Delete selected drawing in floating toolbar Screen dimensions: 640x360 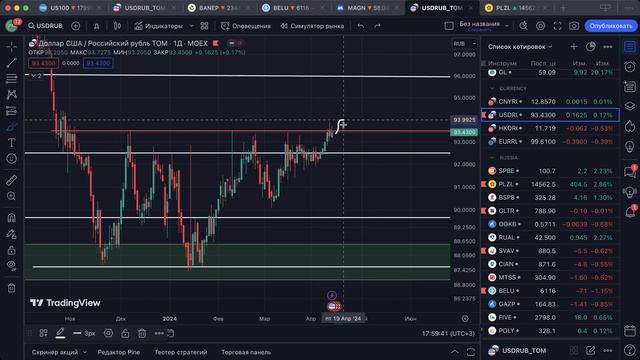(142, 333)
